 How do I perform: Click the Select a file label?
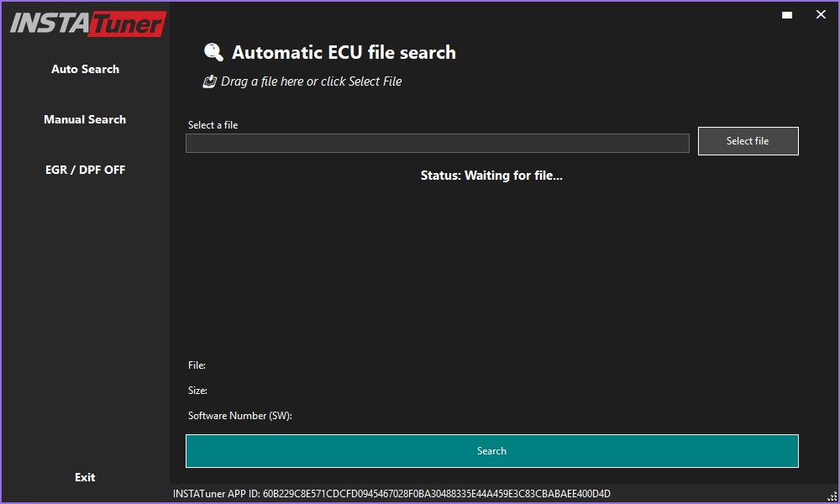213,124
